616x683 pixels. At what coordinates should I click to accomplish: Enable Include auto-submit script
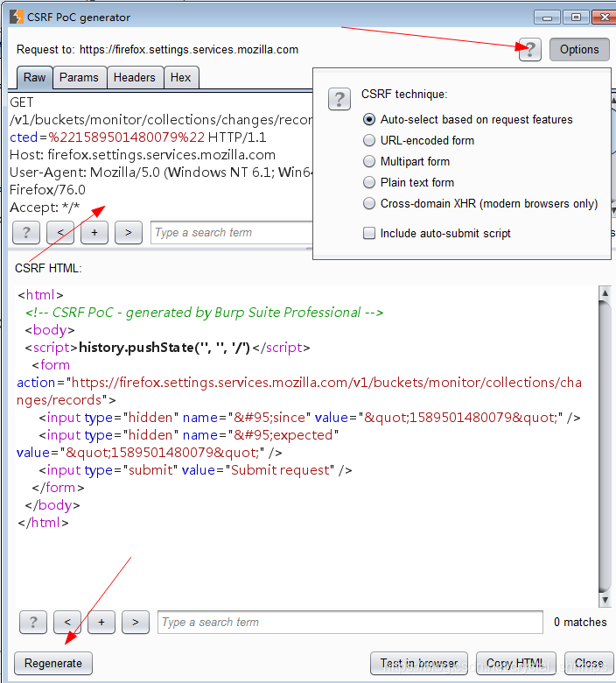(437, 233)
